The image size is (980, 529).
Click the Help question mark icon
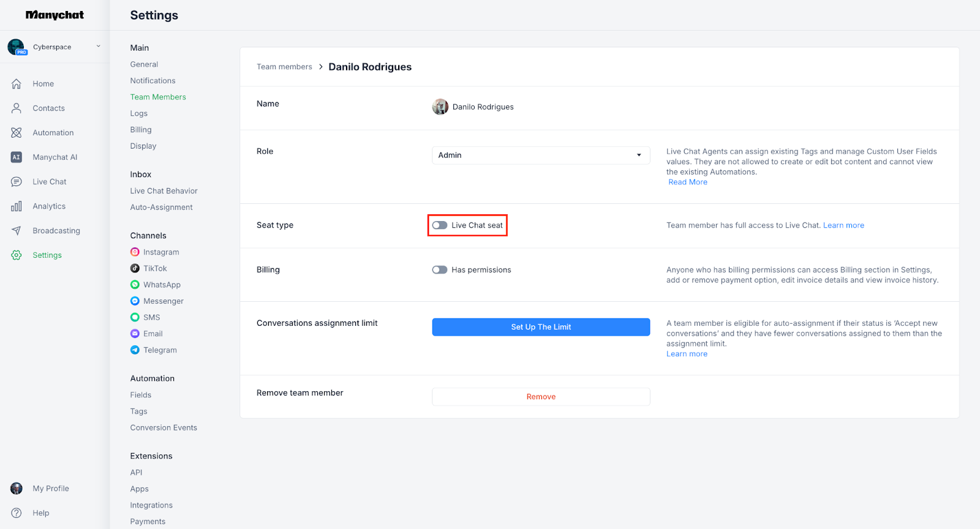point(17,513)
